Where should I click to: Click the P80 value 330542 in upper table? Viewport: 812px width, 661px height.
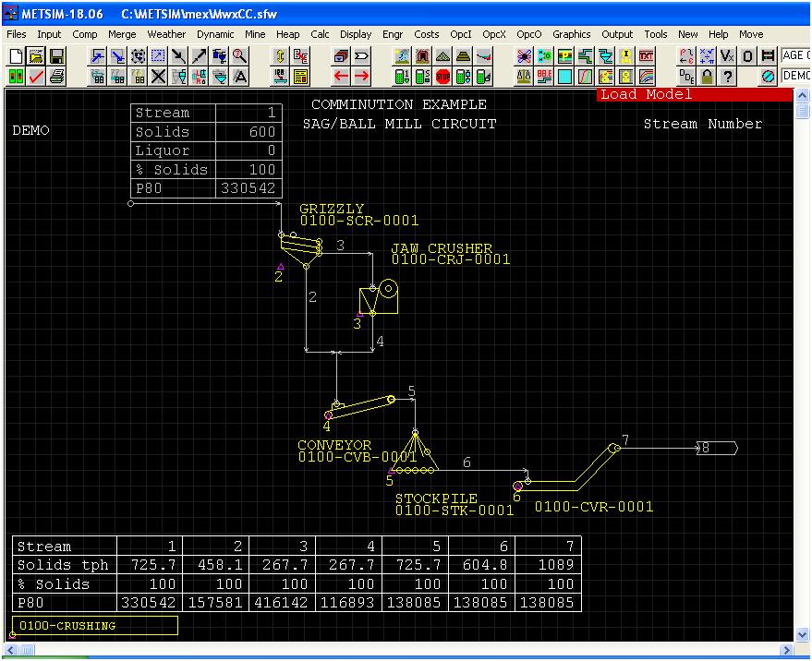[248, 188]
